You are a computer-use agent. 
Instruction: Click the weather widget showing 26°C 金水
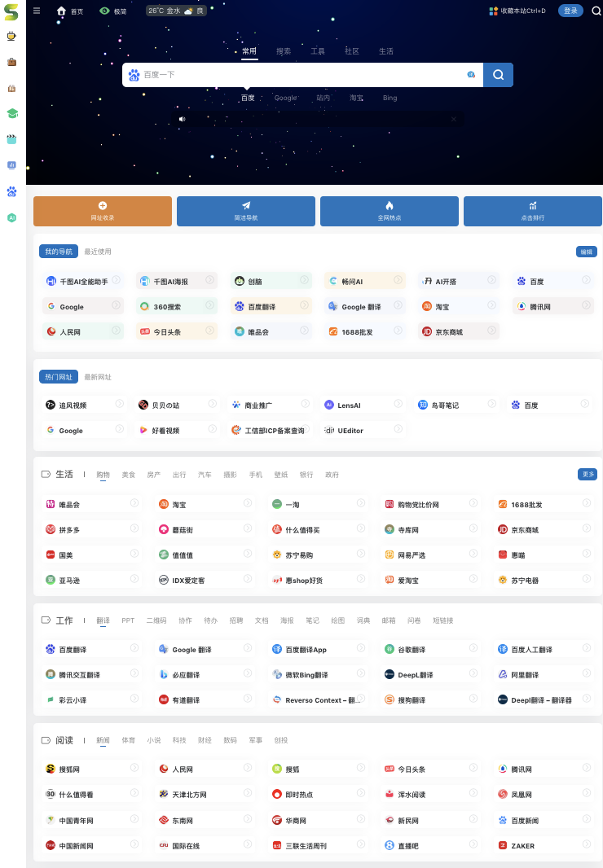click(176, 11)
